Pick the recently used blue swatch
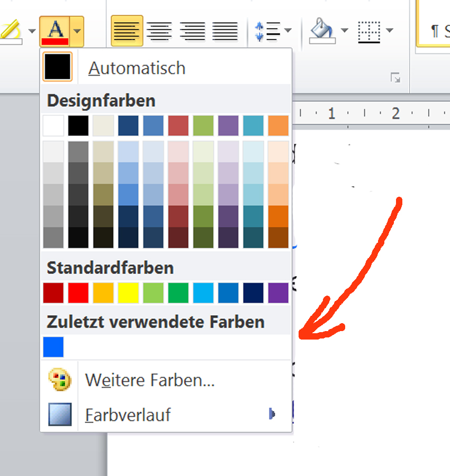The image size is (450, 476). [53, 347]
